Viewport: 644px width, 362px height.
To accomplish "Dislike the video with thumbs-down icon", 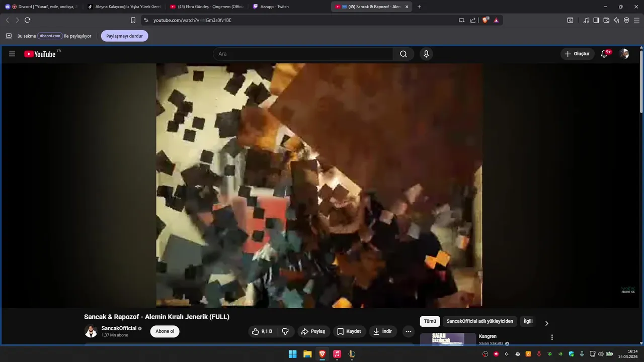I will click(x=285, y=331).
